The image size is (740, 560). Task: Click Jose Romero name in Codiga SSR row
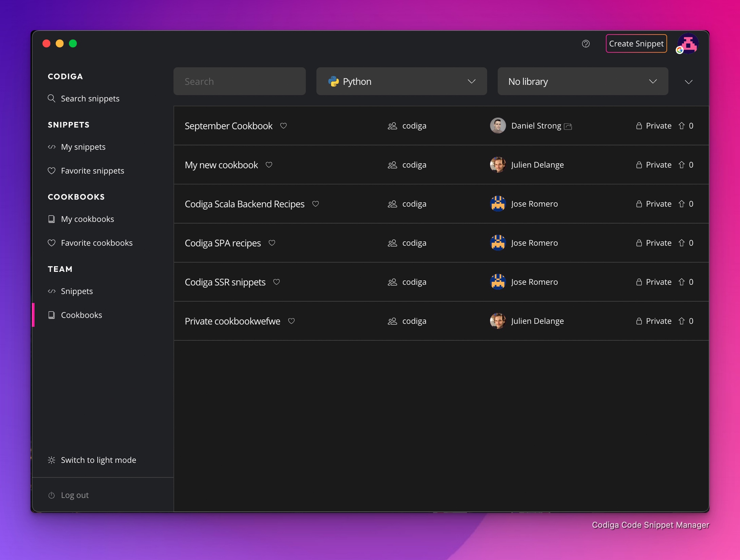click(x=535, y=282)
